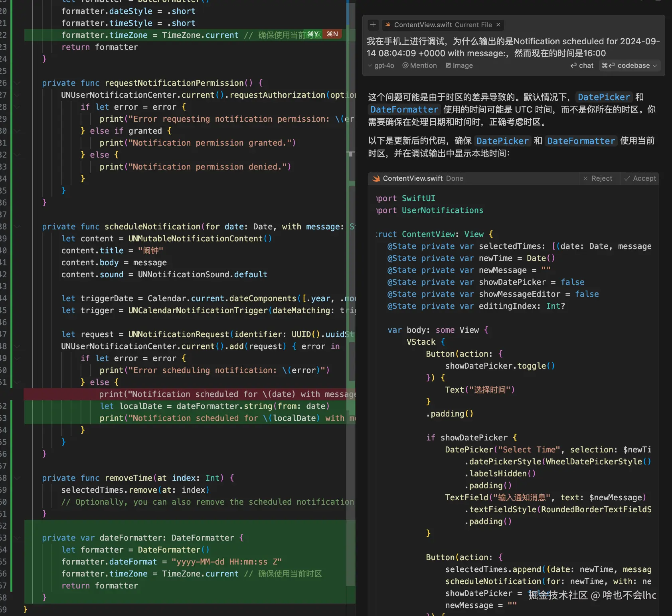Screen dimensions: 672x616
Task: Click the DateFormatter inline code in first paragraph
Action: (x=404, y=109)
